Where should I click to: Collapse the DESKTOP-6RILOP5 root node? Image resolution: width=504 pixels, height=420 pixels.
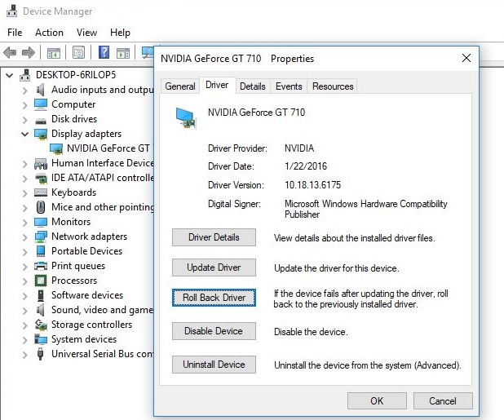(x=10, y=76)
